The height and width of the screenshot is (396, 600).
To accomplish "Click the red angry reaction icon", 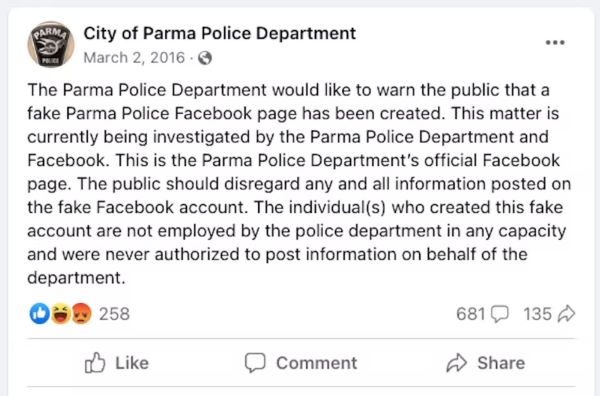I will pos(81,314).
